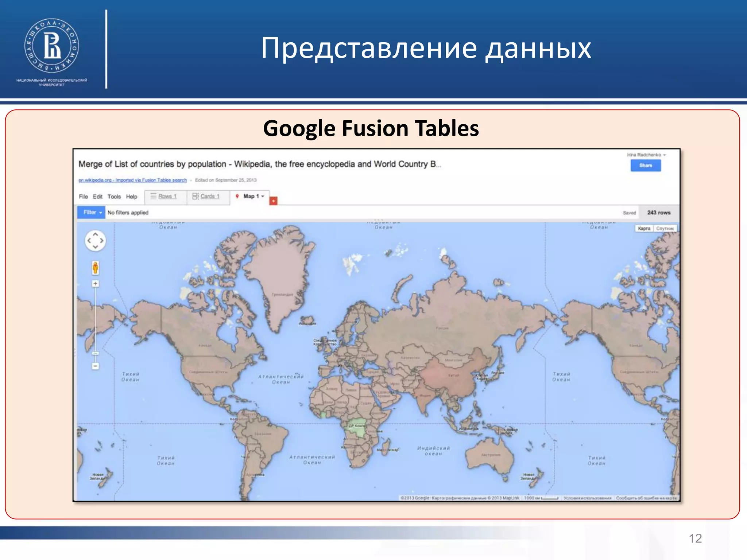Image resolution: width=747 pixels, height=560 pixels.
Task: Pick up the Street View pegman
Action: click(95, 268)
